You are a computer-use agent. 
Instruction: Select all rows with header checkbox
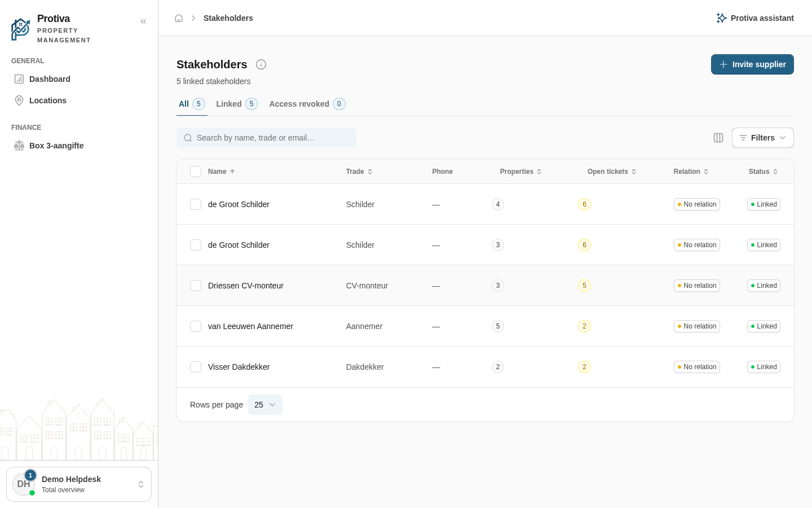pyautogui.click(x=196, y=172)
